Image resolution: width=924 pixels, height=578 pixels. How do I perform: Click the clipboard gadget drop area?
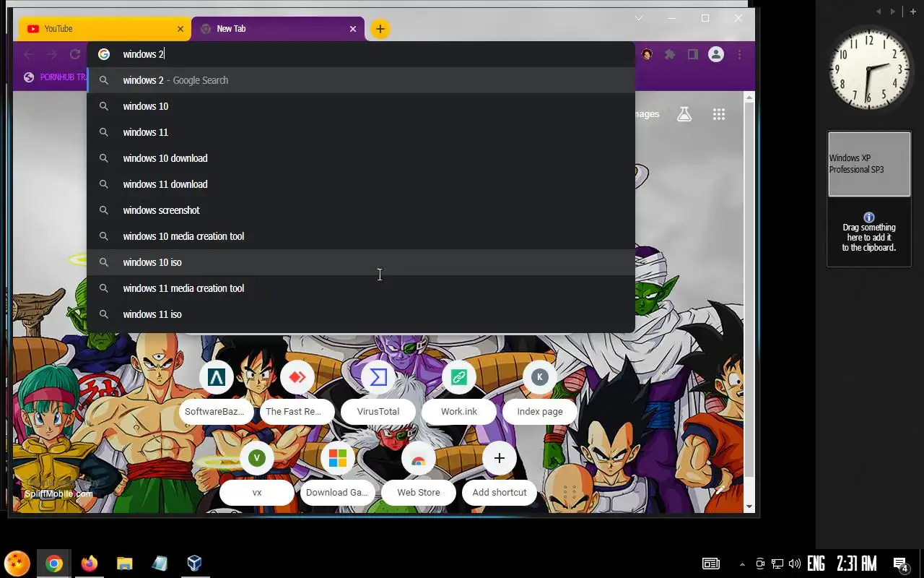869,233
